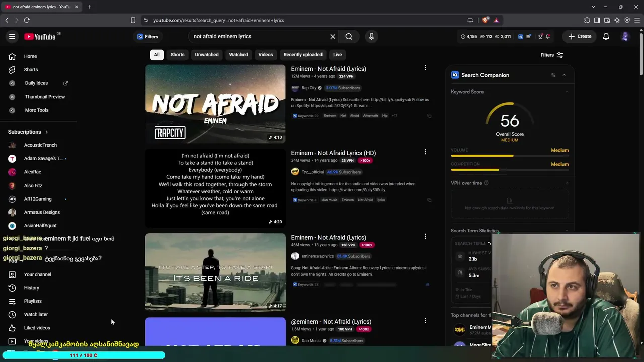Bookmark this page in the address bar
Viewport: 644px width, 362px height.
click(x=133, y=20)
